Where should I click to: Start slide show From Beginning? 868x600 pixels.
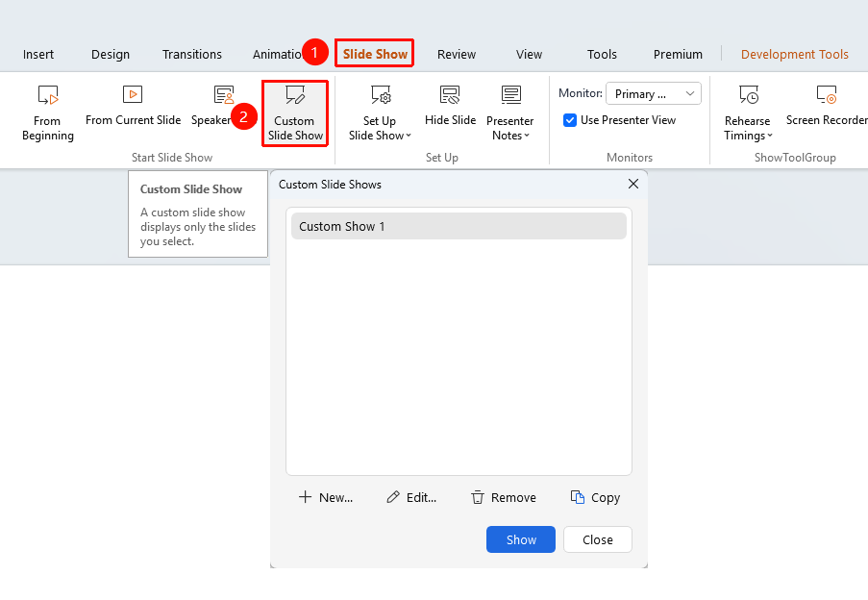[48, 113]
